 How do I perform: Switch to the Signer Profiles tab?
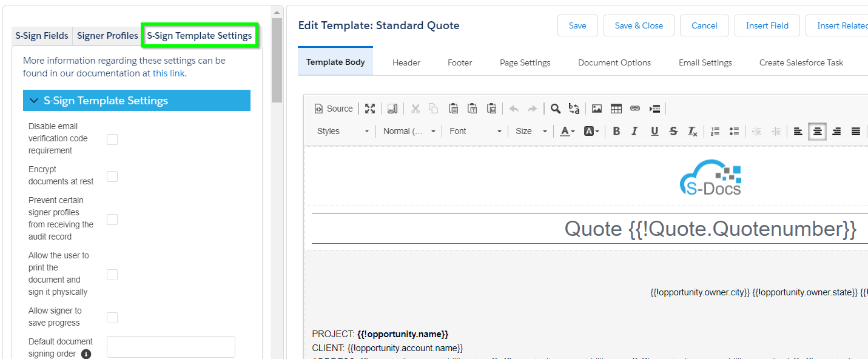tap(107, 36)
